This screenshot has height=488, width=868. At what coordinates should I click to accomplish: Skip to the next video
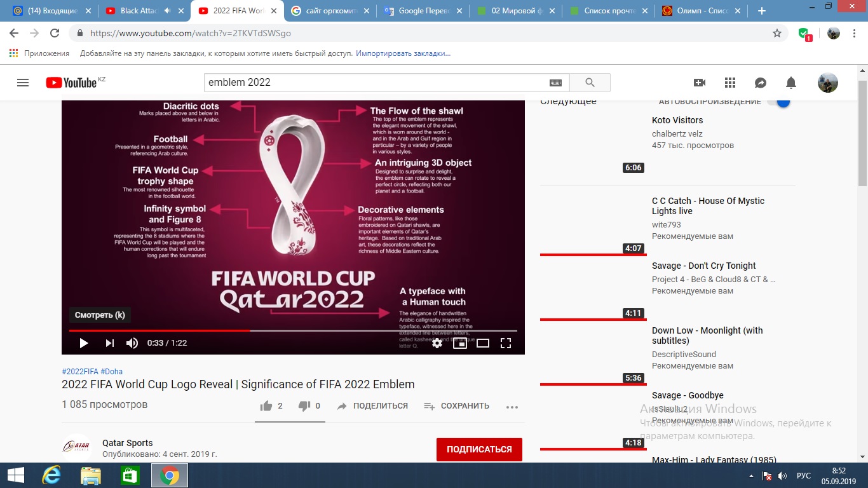109,343
